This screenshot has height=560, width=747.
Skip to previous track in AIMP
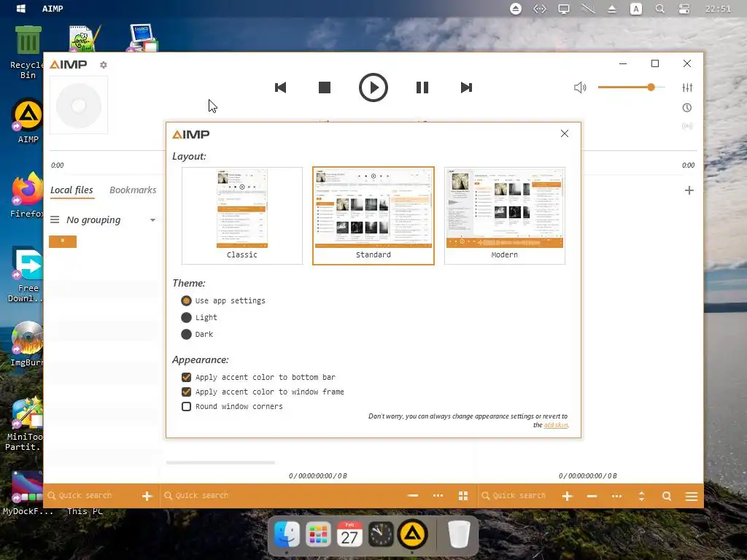tap(281, 87)
